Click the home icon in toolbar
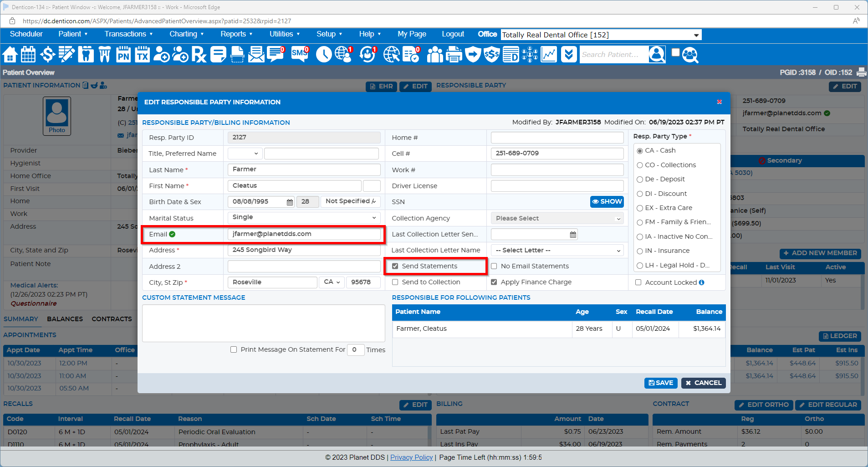The image size is (868, 467). 10,55
